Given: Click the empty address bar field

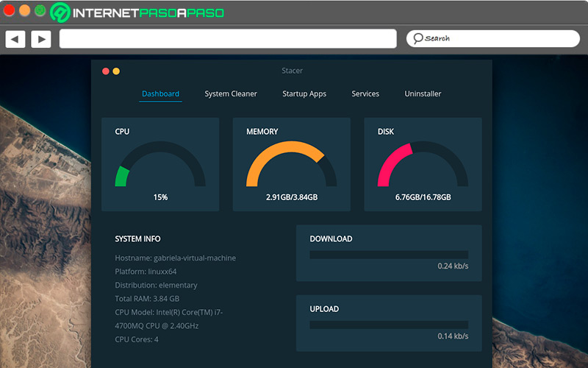Looking at the screenshot, I should coord(228,39).
